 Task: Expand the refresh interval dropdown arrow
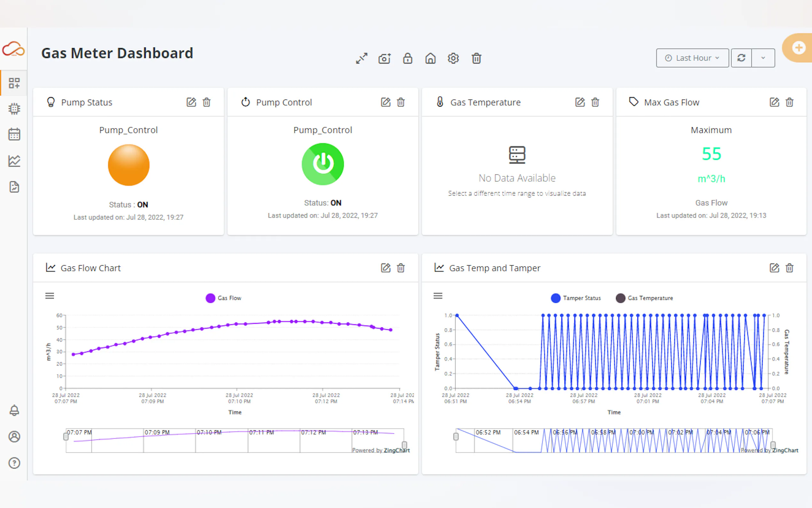coord(763,58)
